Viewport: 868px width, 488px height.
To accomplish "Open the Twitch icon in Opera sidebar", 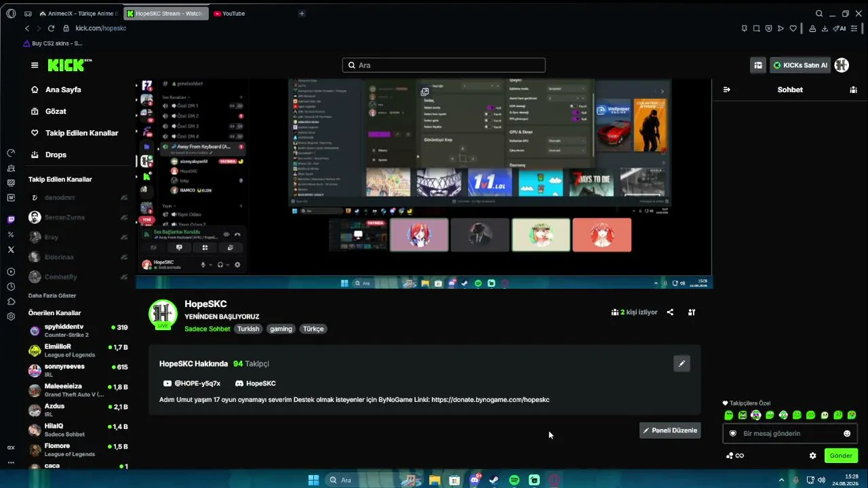I will tap(11, 220).
